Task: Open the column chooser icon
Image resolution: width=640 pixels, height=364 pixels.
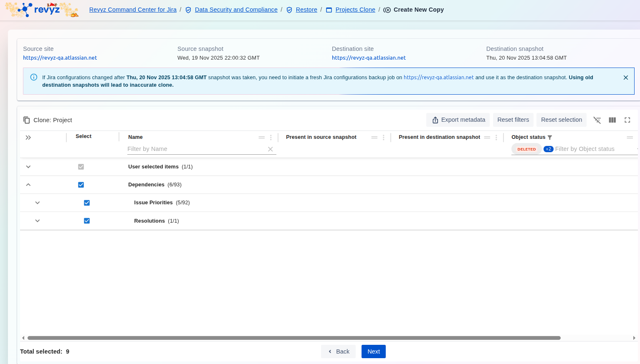Action: [x=612, y=120]
